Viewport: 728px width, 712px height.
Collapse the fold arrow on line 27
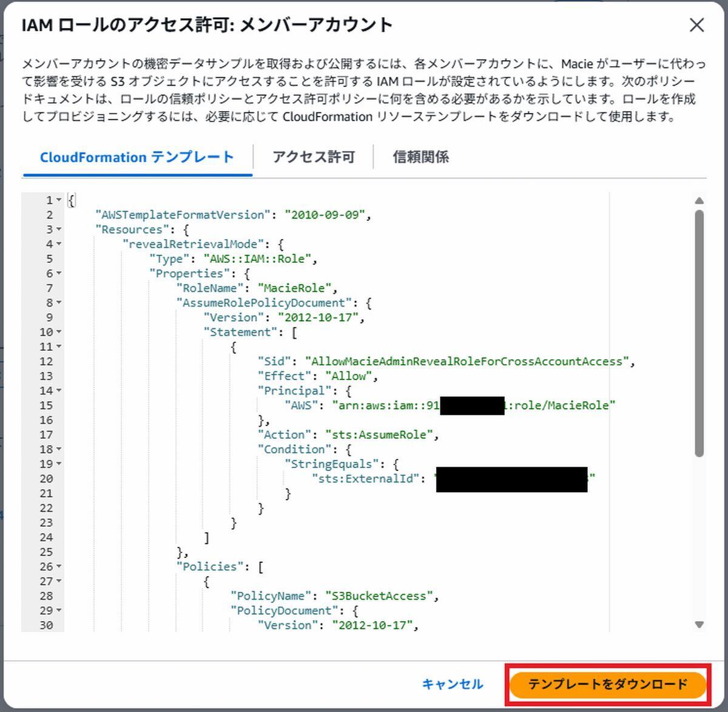point(59,581)
